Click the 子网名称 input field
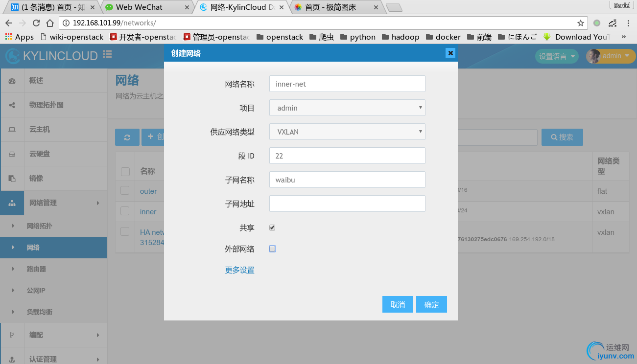Image resolution: width=637 pixels, height=364 pixels. point(347,180)
